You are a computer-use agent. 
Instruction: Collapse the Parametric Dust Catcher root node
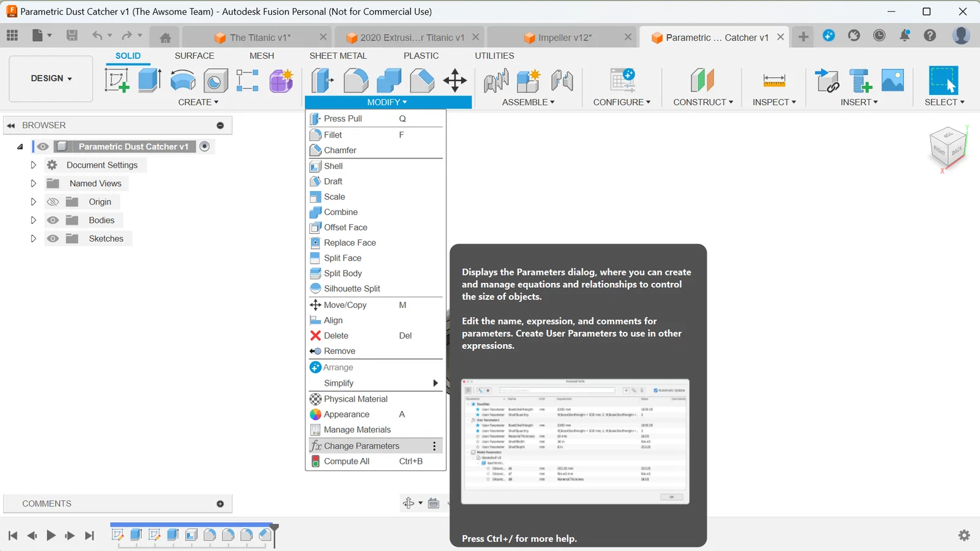20,146
